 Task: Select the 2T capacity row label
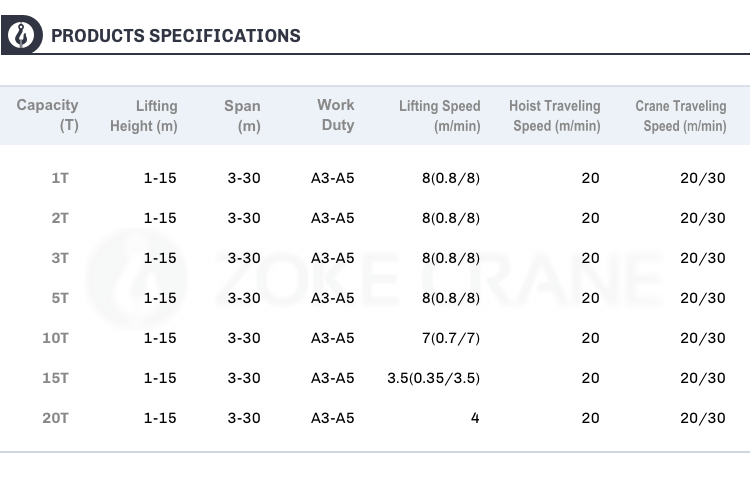coord(60,218)
